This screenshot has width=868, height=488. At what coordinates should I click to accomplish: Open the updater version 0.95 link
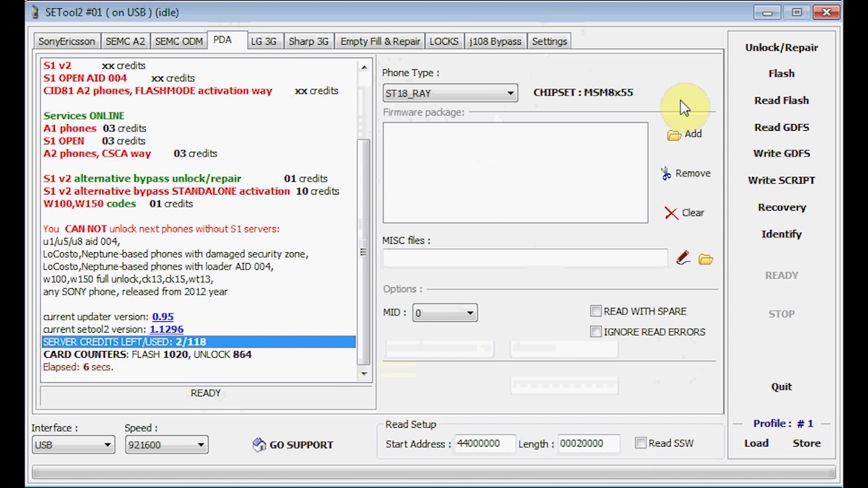(x=163, y=317)
